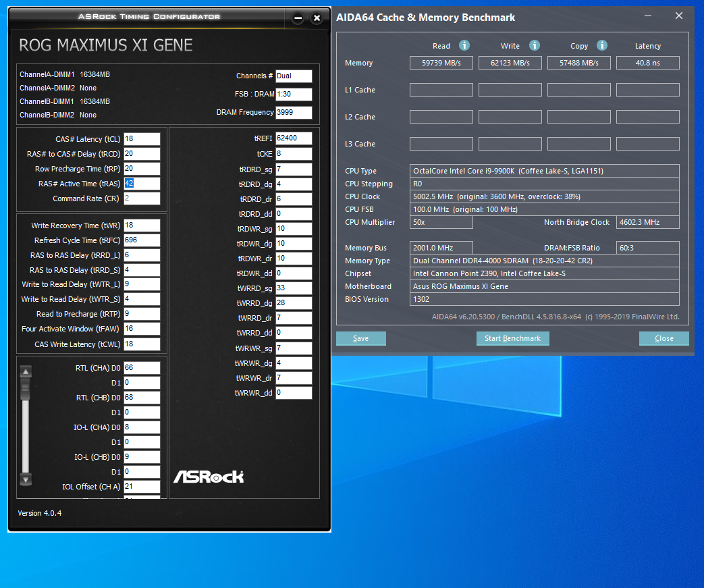The height and width of the screenshot is (588, 704).
Task: Select the tRDRD_dg value field
Action: click(x=294, y=184)
